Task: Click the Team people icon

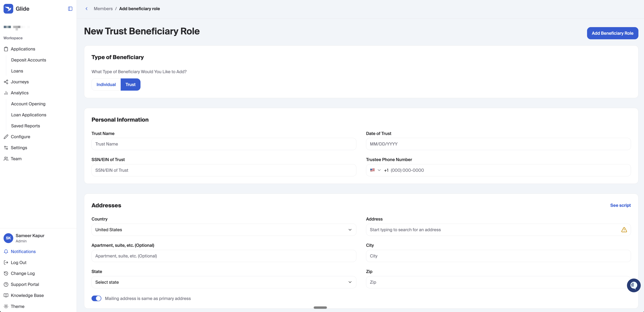Action: (x=6, y=159)
